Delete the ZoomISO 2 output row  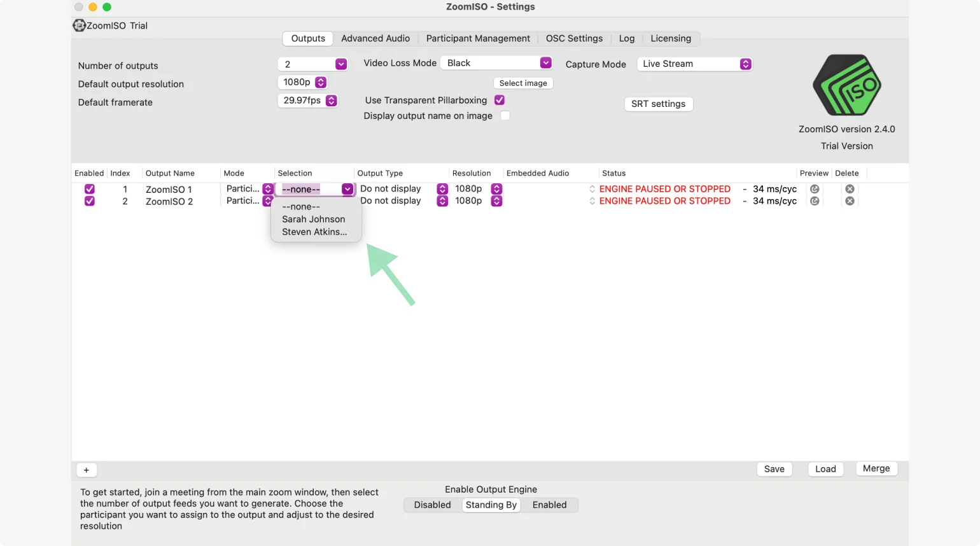tap(850, 201)
